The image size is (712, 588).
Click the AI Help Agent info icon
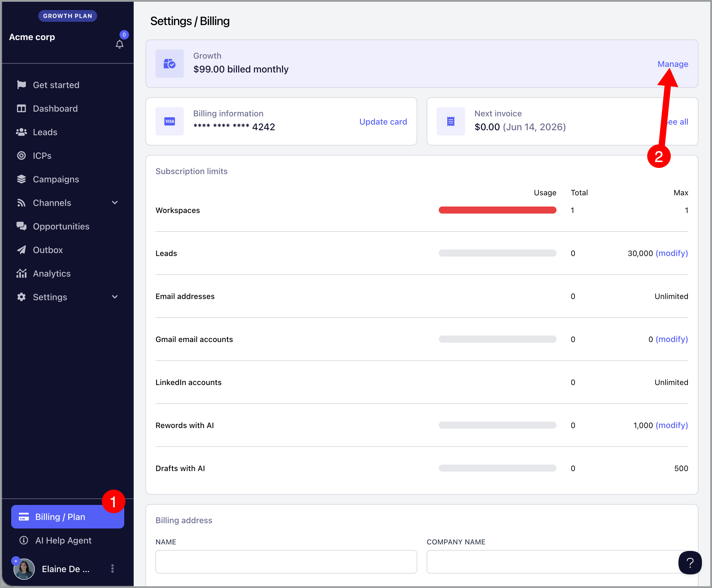[x=24, y=540]
